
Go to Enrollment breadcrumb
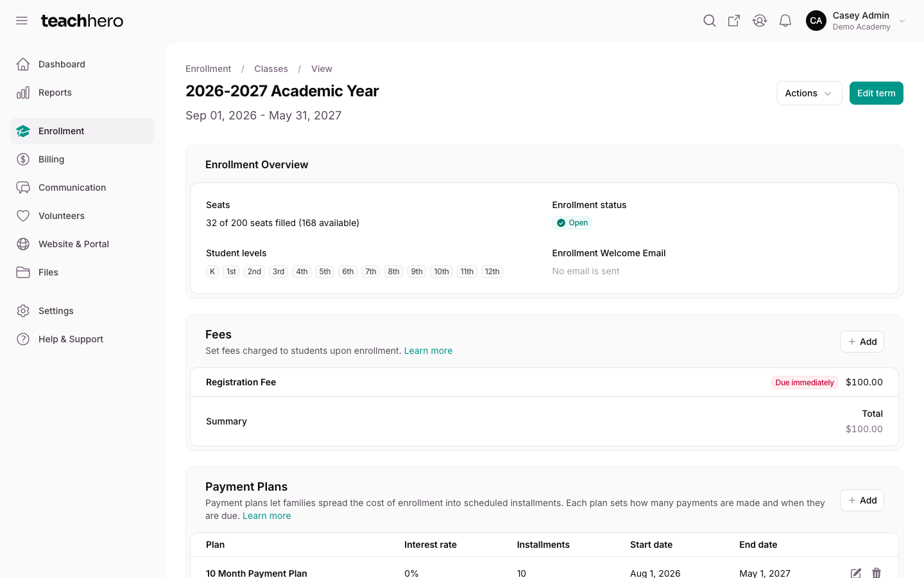click(x=208, y=69)
